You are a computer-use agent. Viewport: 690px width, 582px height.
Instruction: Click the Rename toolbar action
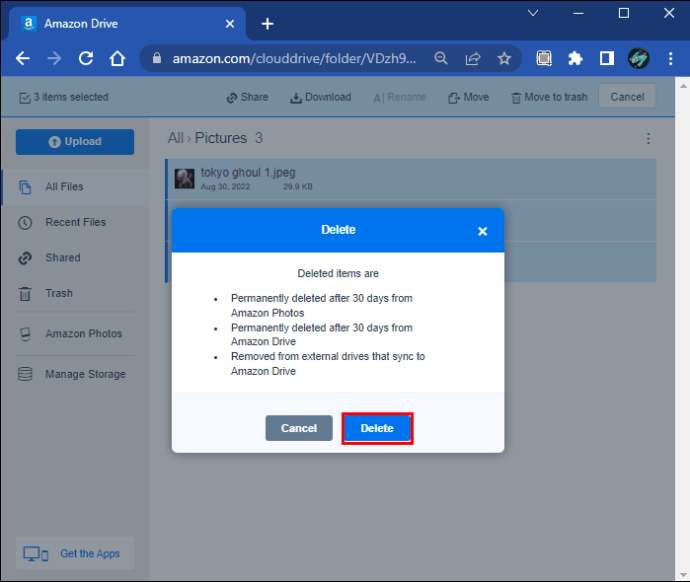(400, 97)
